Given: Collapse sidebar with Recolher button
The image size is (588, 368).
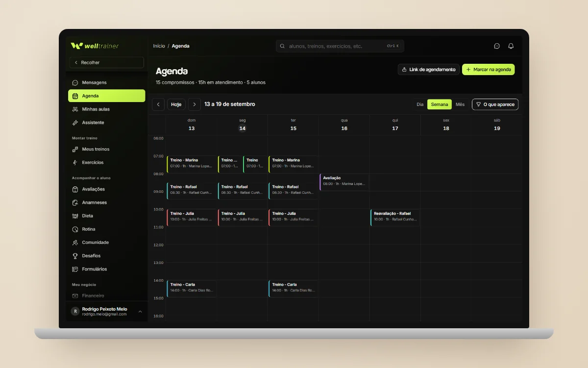Looking at the screenshot, I should tap(106, 62).
